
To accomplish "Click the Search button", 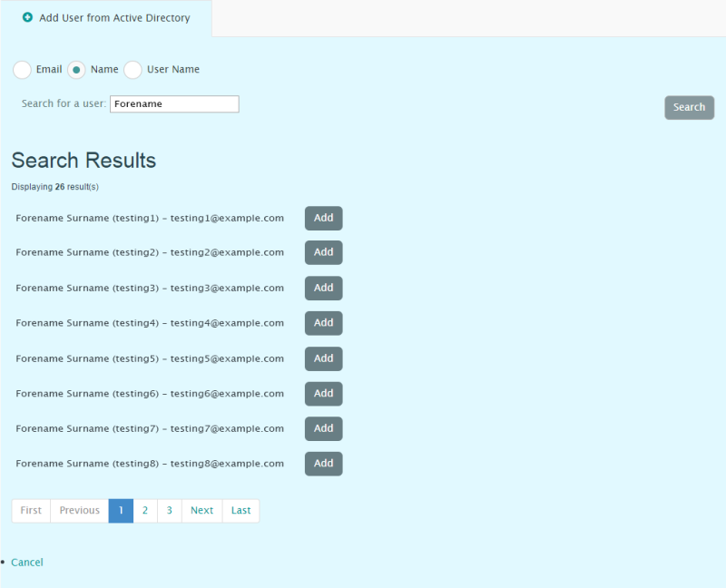I will pyautogui.click(x=689, y=107).
